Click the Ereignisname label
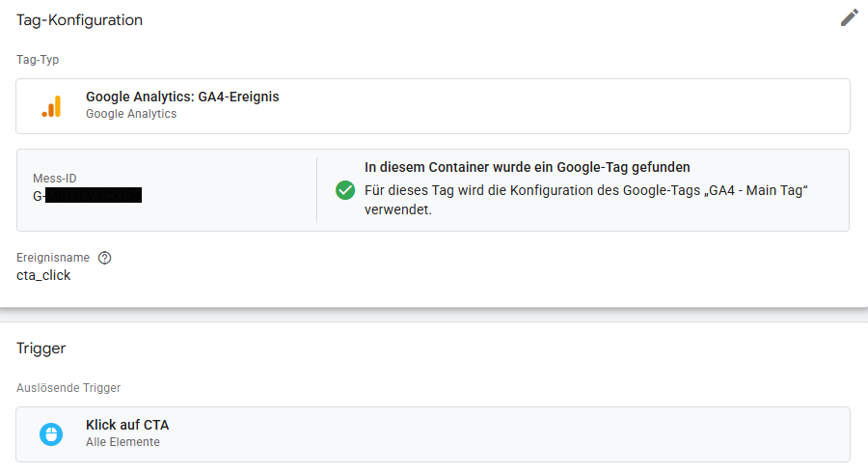 tap(53, 258)
